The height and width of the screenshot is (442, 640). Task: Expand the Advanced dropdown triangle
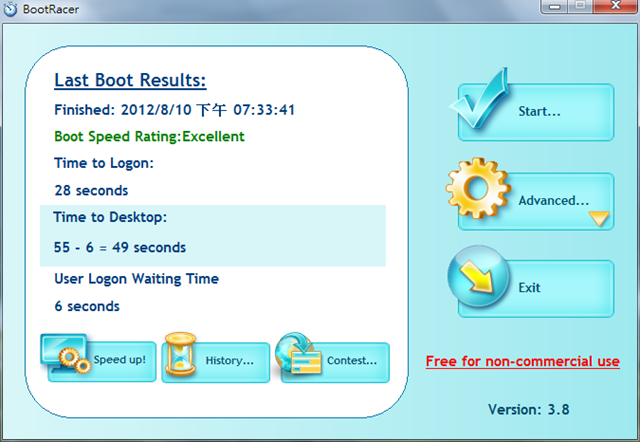click(599, 218)
